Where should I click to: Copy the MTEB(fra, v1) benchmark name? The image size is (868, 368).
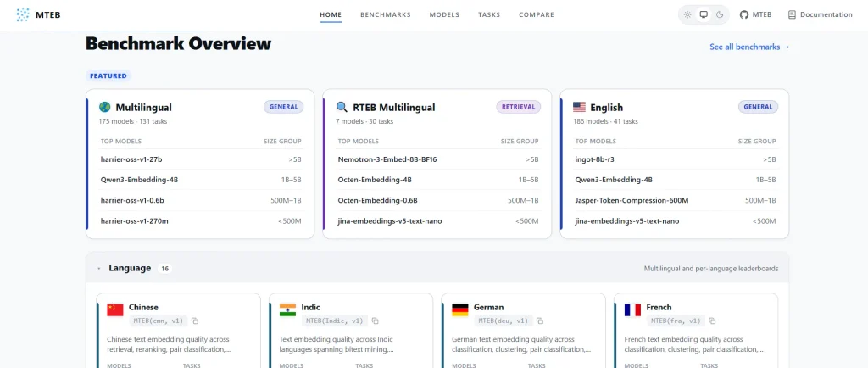click(712, 321)
